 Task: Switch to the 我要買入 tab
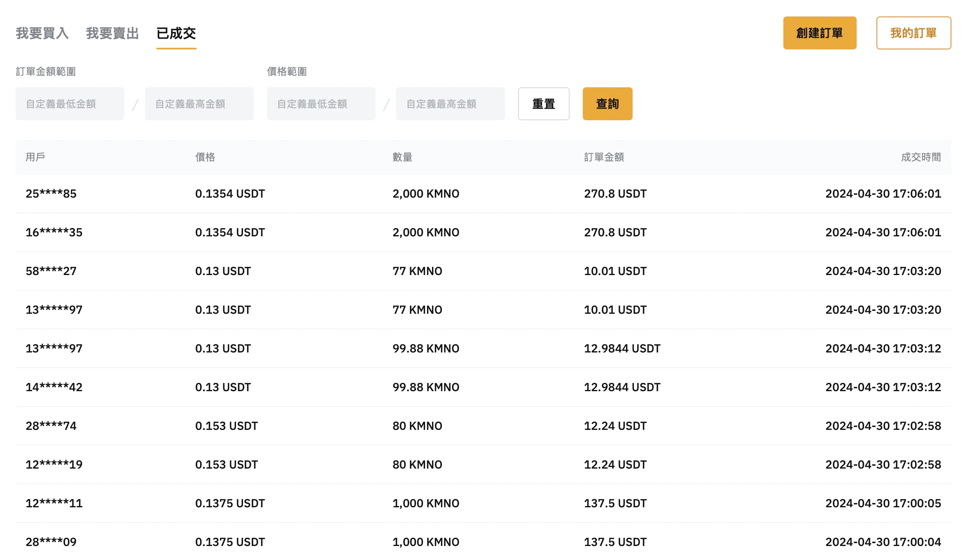point(42,34)
